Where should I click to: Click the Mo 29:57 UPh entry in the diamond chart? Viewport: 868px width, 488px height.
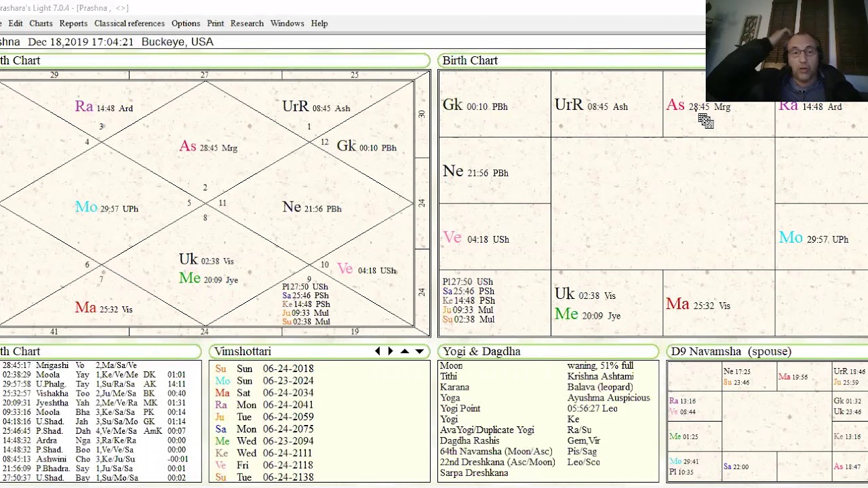106,207
